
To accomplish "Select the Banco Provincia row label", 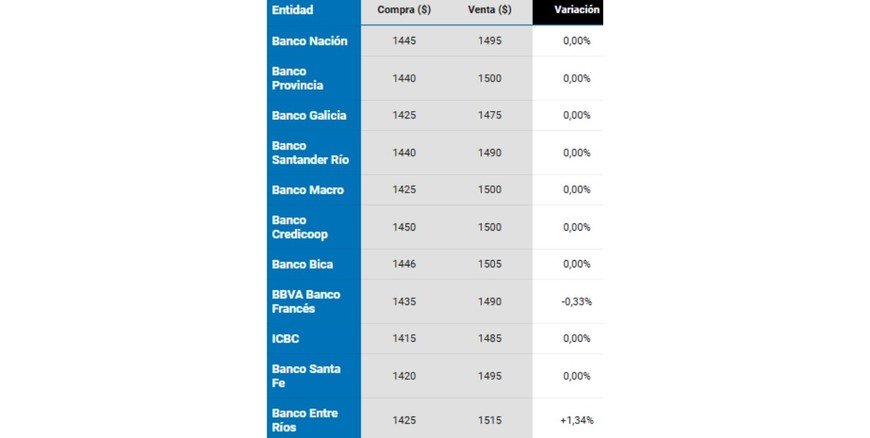I will 297,78.
